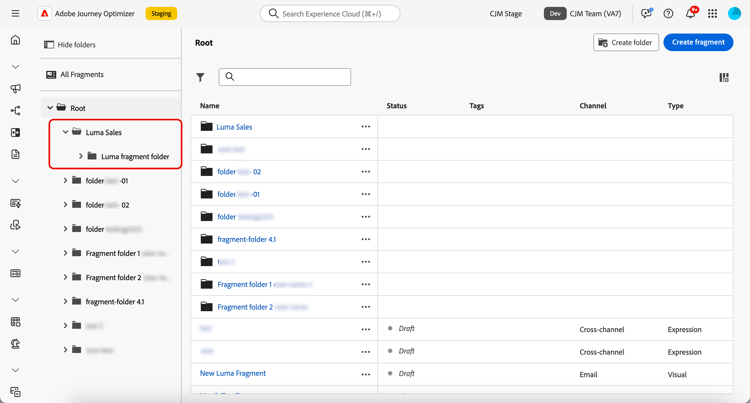The width and height of the screenshot is (750, 403).
Task: Open New Luma Fragment link
Action: click(233, 373)
